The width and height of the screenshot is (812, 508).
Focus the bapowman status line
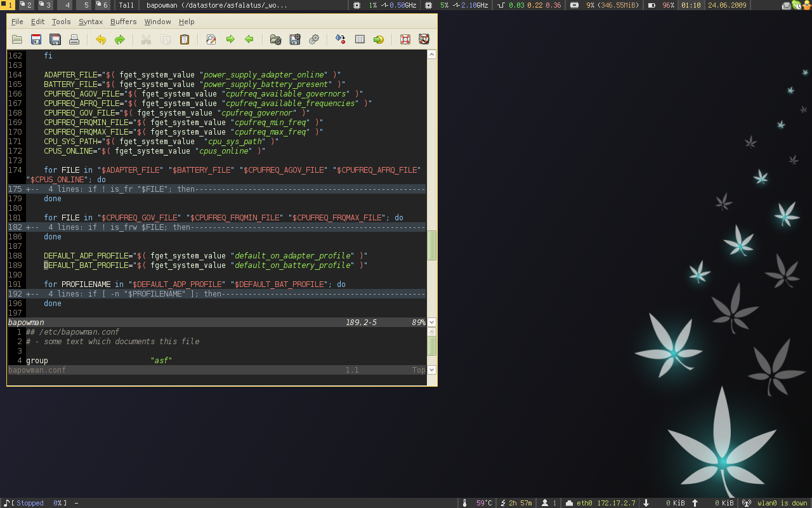click(216, 323)
